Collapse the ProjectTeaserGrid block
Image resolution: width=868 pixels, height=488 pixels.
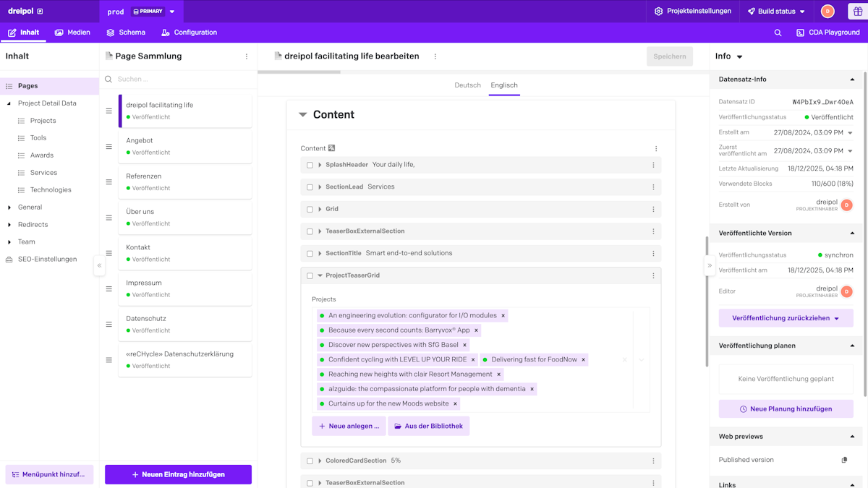(x=320, y=275)
